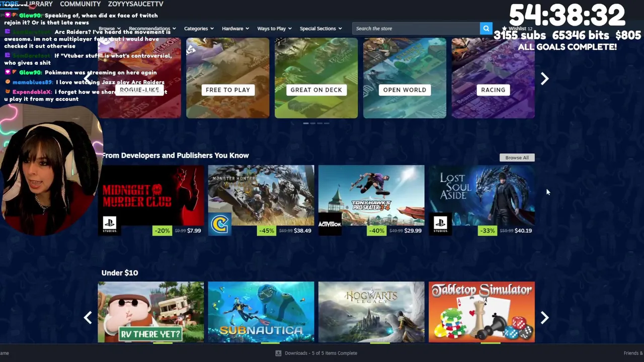Screen dimensions: 644x362
Task: Open the Midnight Murder Club game capsule
Action: coord(151,195)
